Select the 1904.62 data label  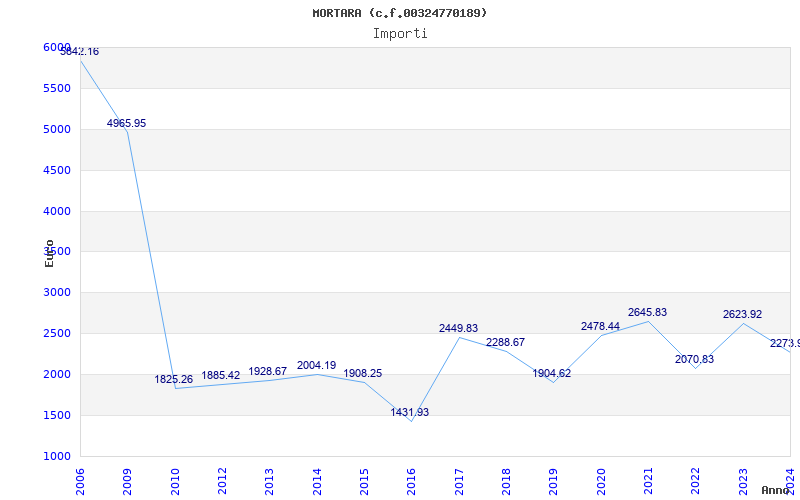coord(552,373)
